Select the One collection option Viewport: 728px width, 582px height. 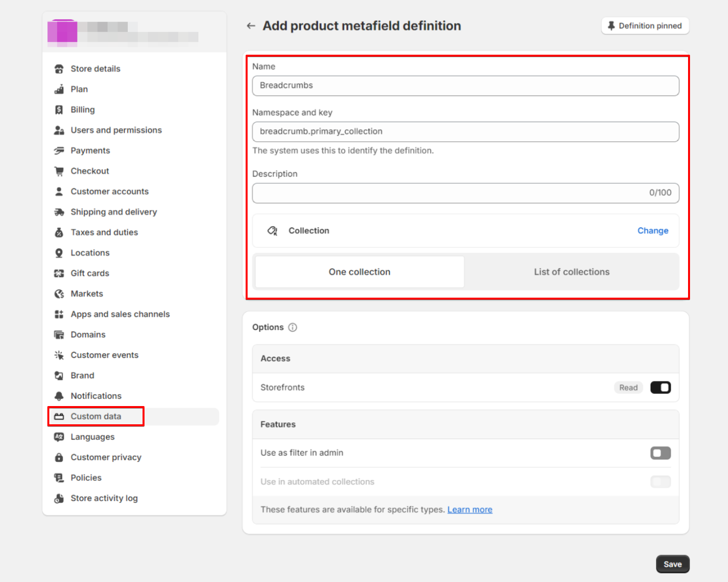(x=360, y=272)
